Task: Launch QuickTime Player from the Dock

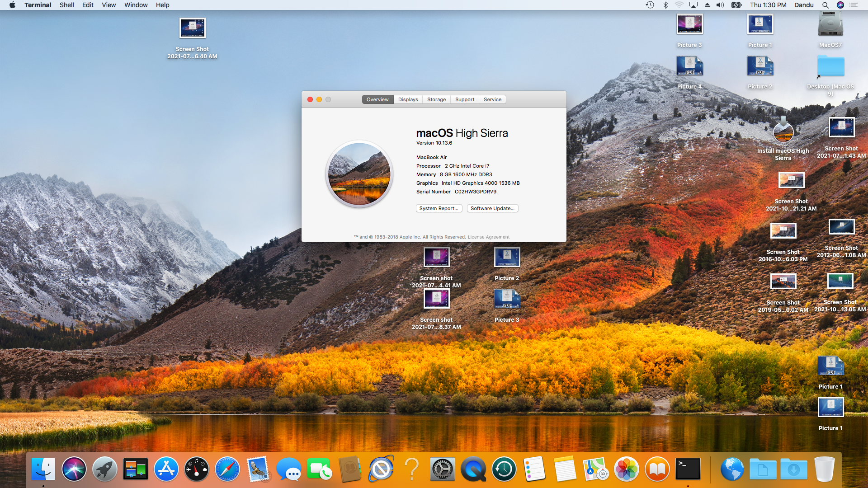Action: [473, 469]
